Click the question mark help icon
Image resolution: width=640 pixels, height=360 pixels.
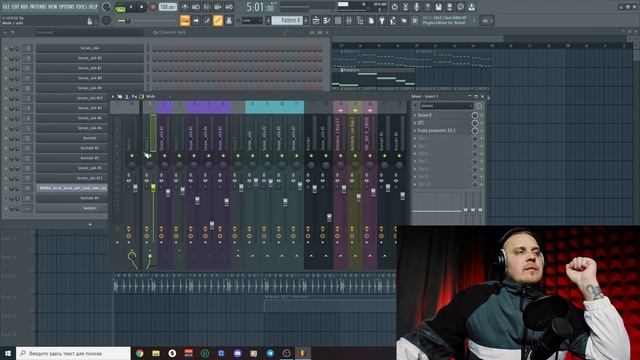pyautogui.click(x=427, y=7)
